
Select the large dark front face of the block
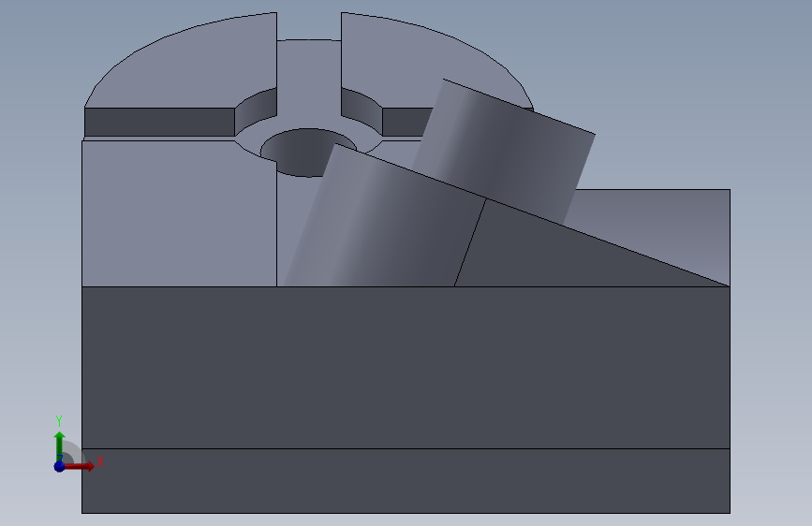coord(406,368)
